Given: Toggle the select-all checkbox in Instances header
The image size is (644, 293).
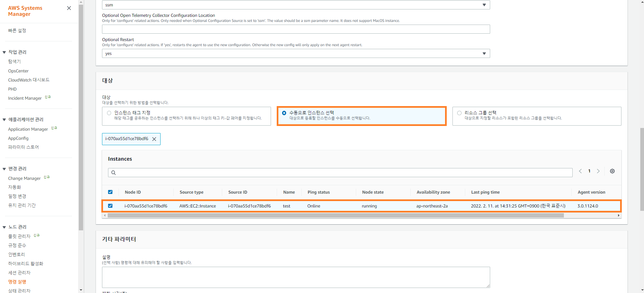Looking at the screenshot, I should (x=110, y=192).
